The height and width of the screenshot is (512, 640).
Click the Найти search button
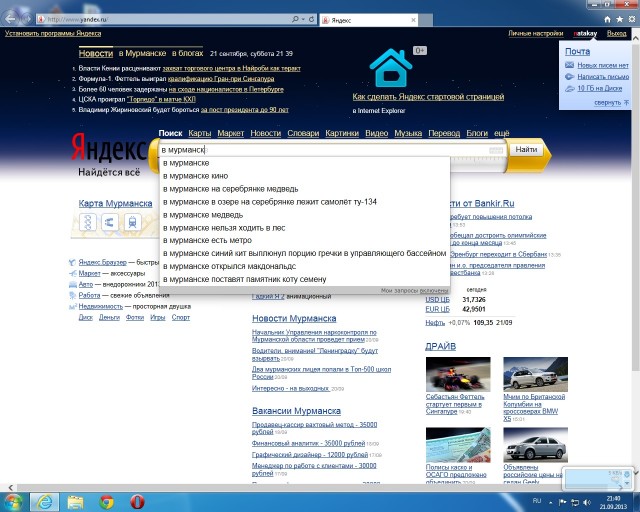point(526,149)
